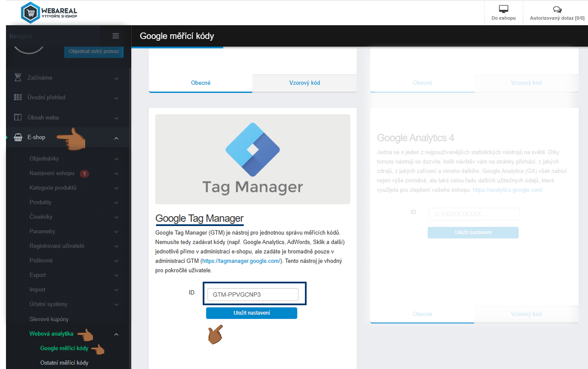The width and height of the screenshot is (588, 369).
Task: Collapse the E-shop section
Action: tap(116, 138)
